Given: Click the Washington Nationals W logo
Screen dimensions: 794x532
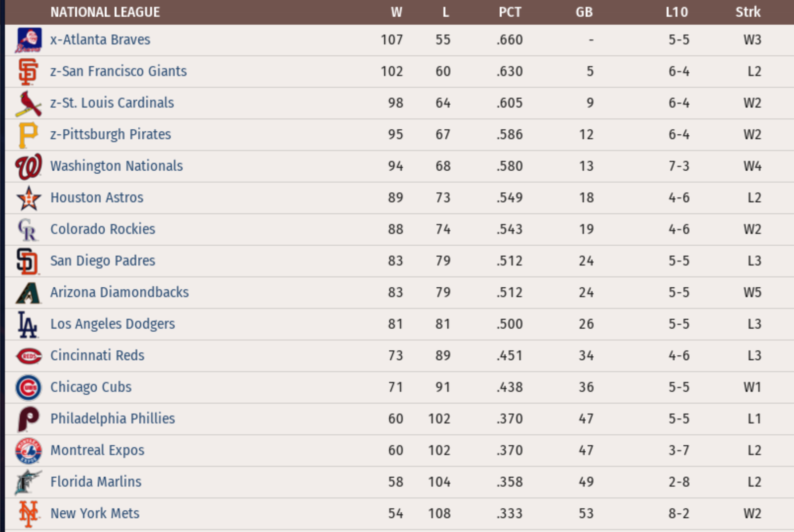Looking at the screenshot, I should pos(28,166).
